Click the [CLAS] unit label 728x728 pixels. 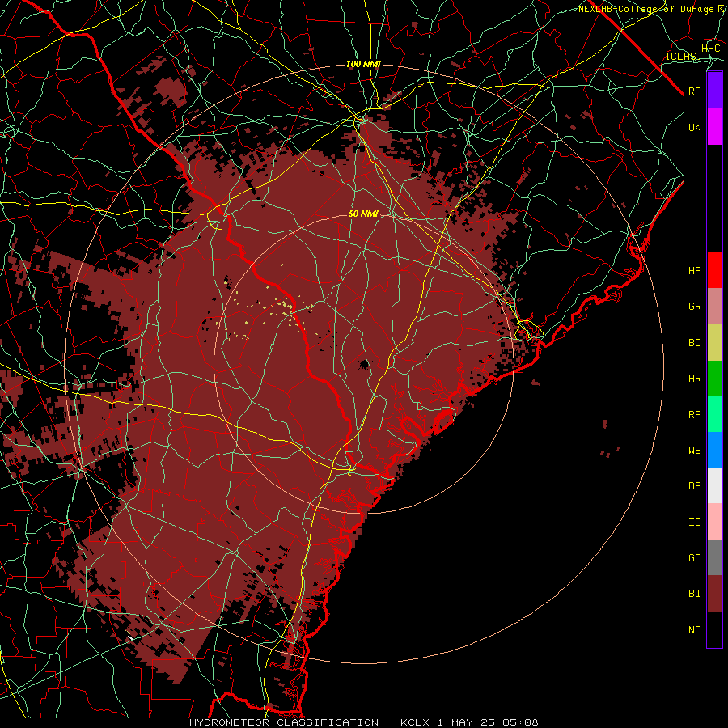[684, 57]
